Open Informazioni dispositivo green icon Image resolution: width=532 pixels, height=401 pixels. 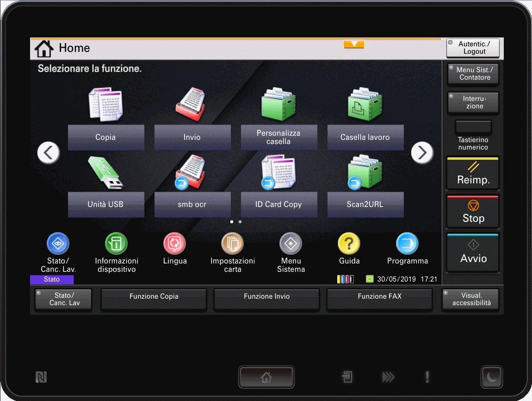tap(117, 244)
